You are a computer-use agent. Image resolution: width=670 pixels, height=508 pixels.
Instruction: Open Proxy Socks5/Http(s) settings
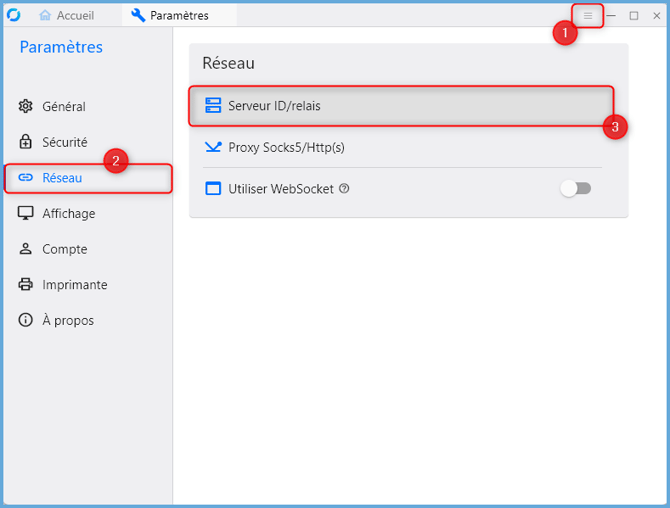[x=402, y=147]
